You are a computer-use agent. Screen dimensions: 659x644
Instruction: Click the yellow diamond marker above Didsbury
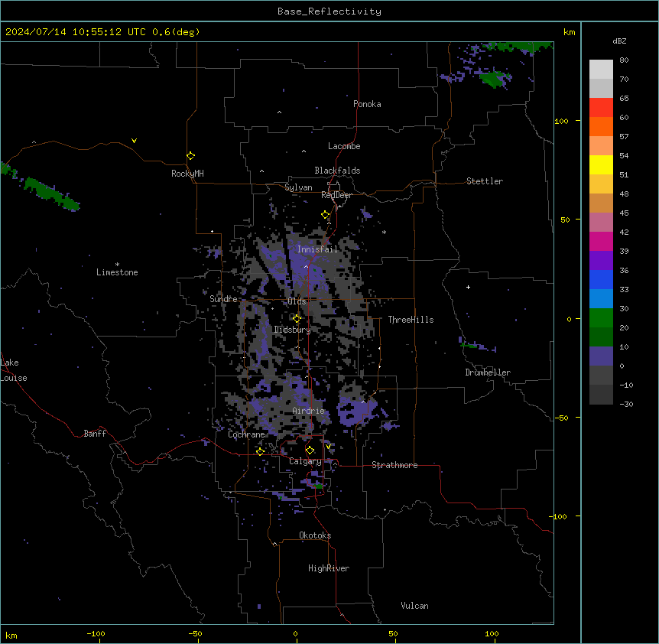click(297, 319)
